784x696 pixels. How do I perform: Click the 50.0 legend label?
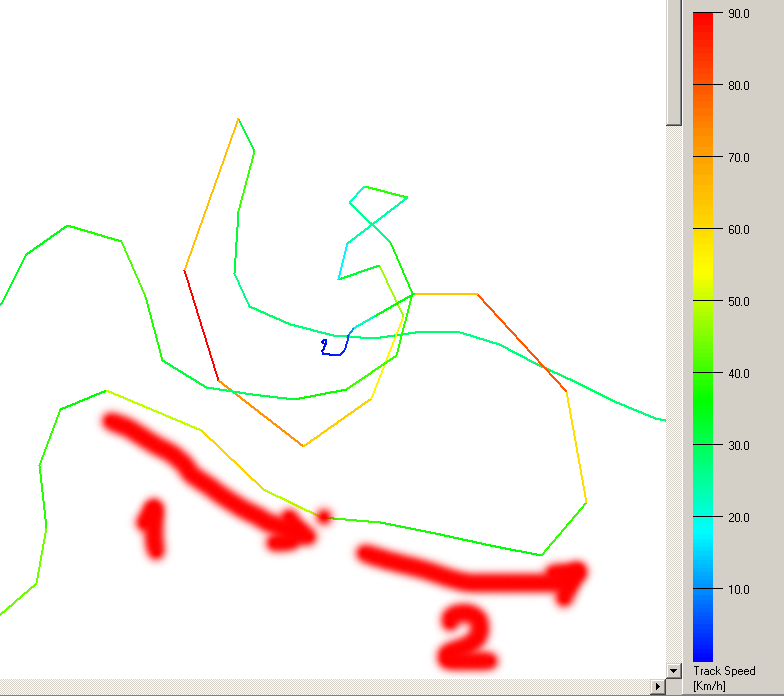pos(739,301)
